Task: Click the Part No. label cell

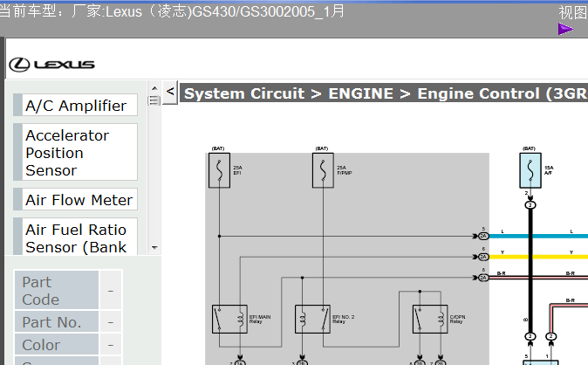Action: (57, 322)
